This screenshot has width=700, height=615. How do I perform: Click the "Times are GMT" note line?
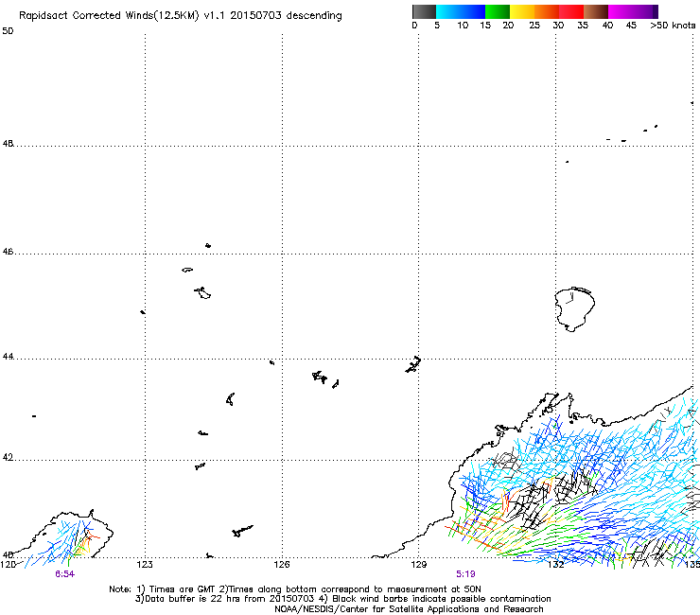tap(295, 589)
